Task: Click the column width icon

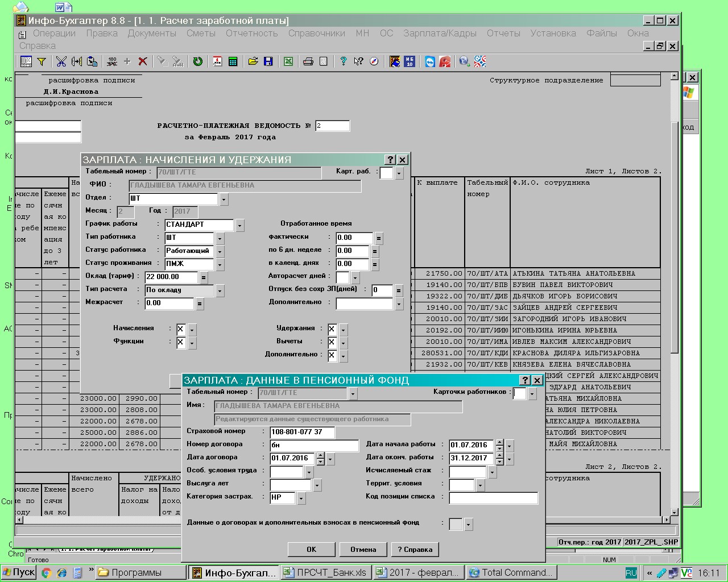Action: (77, 61)
